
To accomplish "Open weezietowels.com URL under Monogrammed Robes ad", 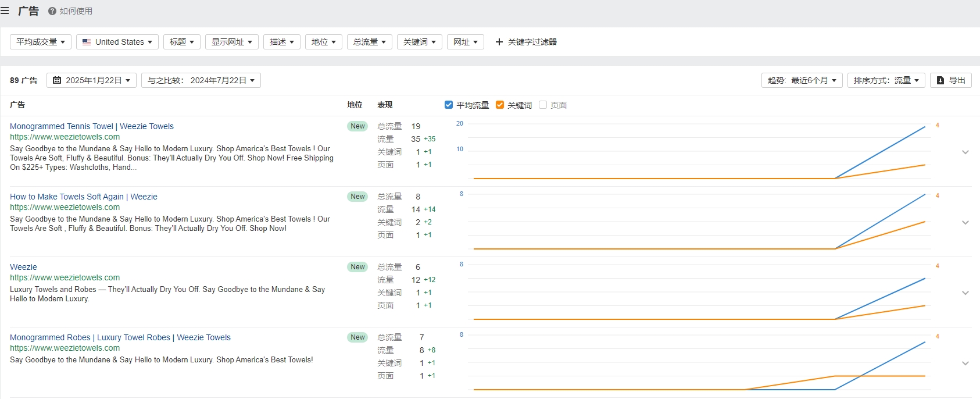I will click(x=65, y=348).
